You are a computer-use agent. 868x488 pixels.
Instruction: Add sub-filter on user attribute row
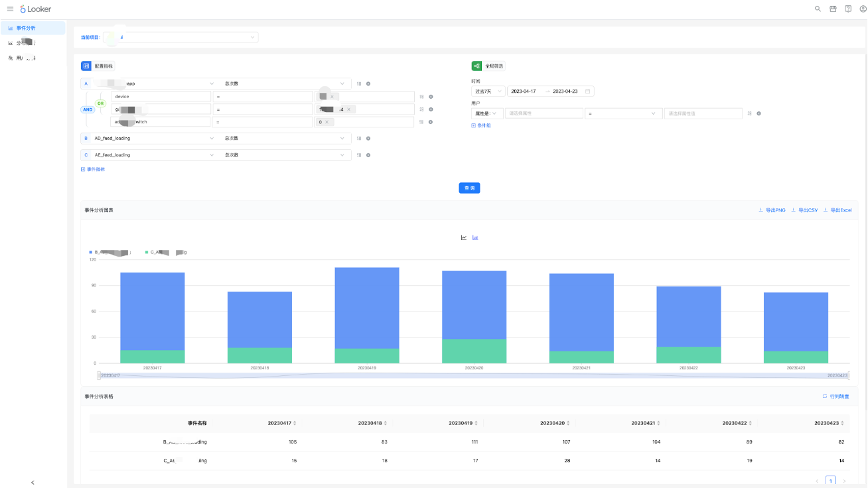tap(750, 113)
